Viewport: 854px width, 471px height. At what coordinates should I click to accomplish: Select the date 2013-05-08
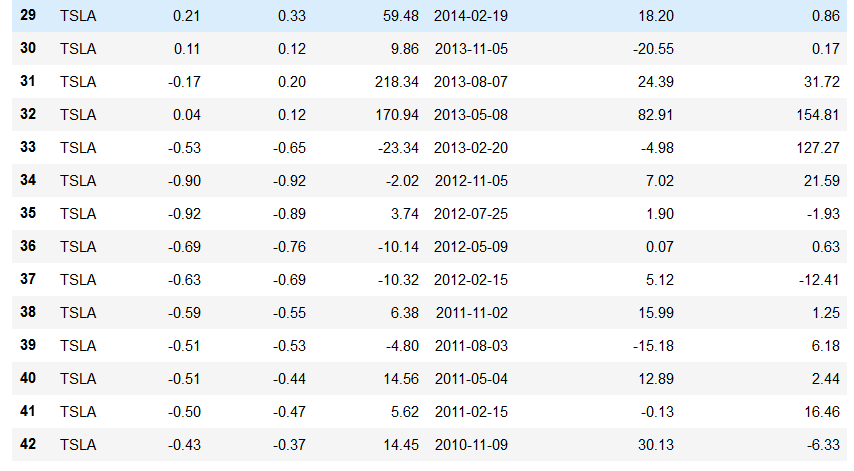(x=471, y=115)
